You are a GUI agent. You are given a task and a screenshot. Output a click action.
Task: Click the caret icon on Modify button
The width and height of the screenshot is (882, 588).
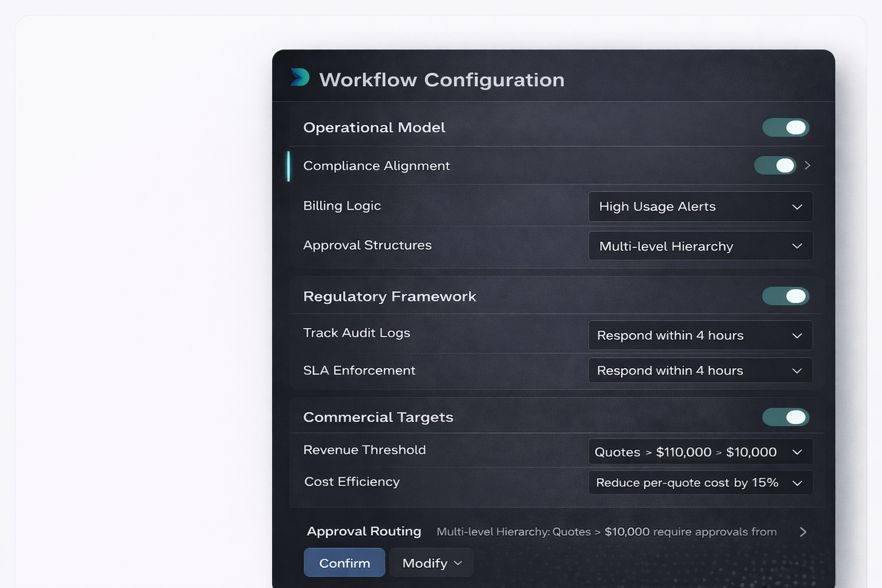pos(458,563)
